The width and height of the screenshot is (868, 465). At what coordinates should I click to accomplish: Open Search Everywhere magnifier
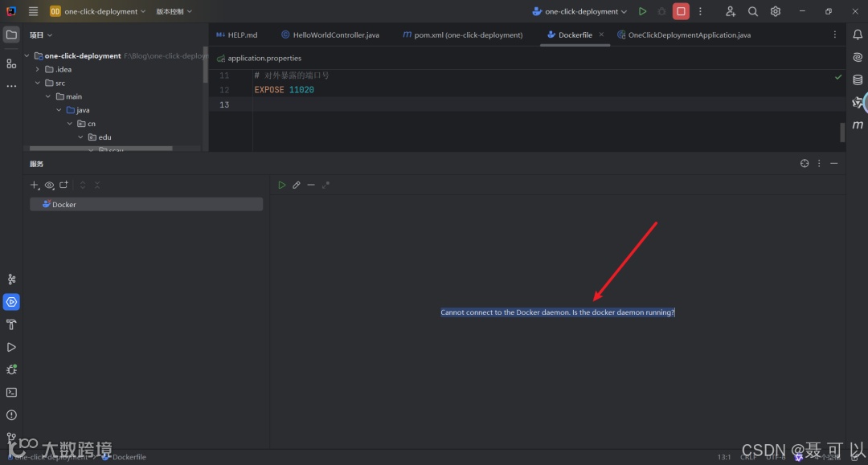pos(753,11)
